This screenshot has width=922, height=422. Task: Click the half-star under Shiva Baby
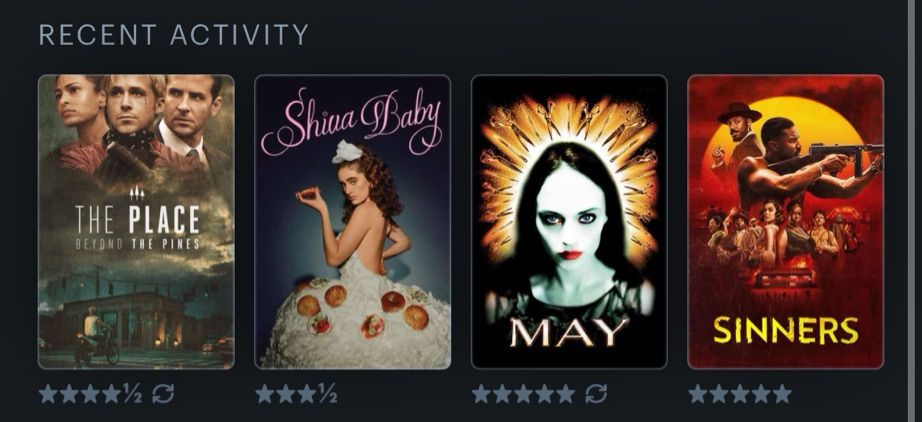(328, 394)
